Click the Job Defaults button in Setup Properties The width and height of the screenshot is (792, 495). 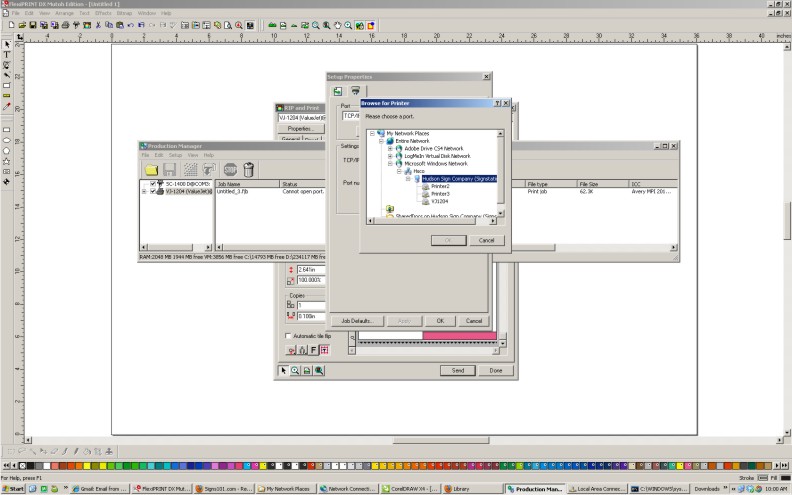click(x=357, y=321)
